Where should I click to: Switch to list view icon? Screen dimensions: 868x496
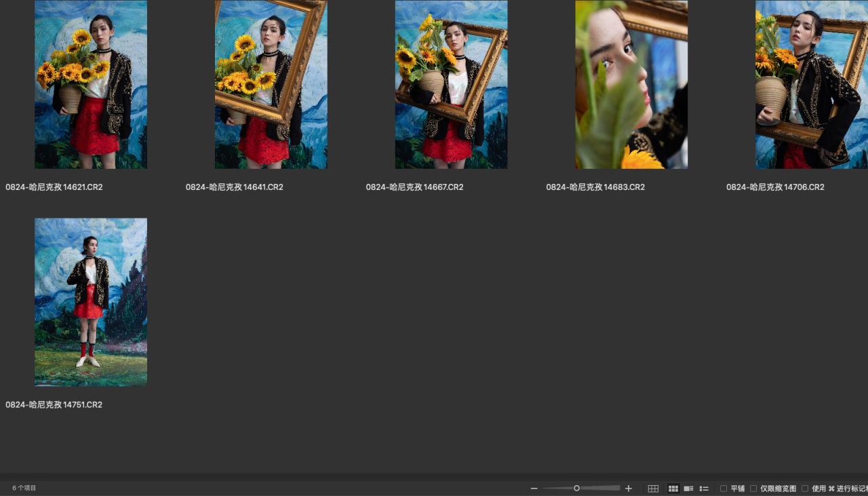click(704, 489)
